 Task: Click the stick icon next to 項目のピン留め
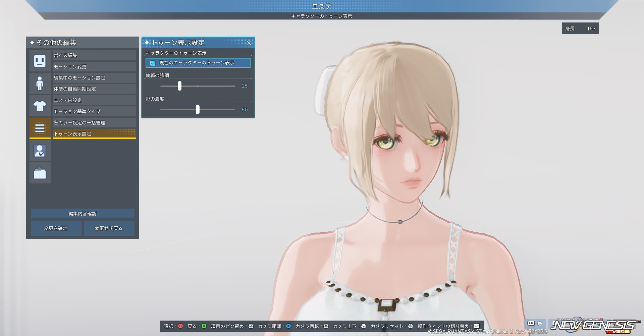(x=251, y=326)
